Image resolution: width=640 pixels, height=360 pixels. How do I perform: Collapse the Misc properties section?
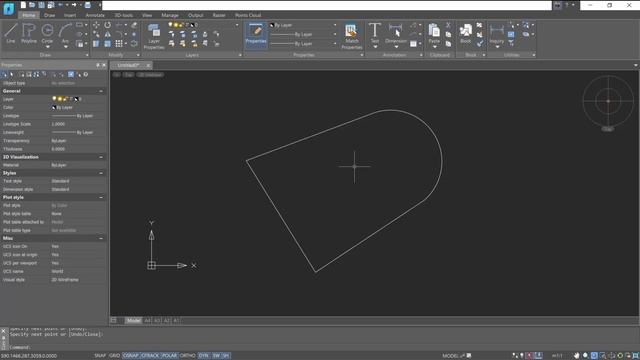[x=101, y=238]
